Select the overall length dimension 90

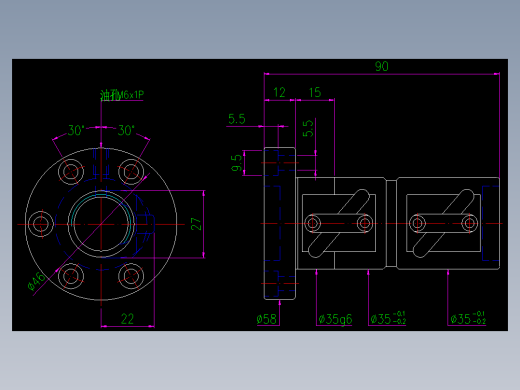tap(382, 66)
